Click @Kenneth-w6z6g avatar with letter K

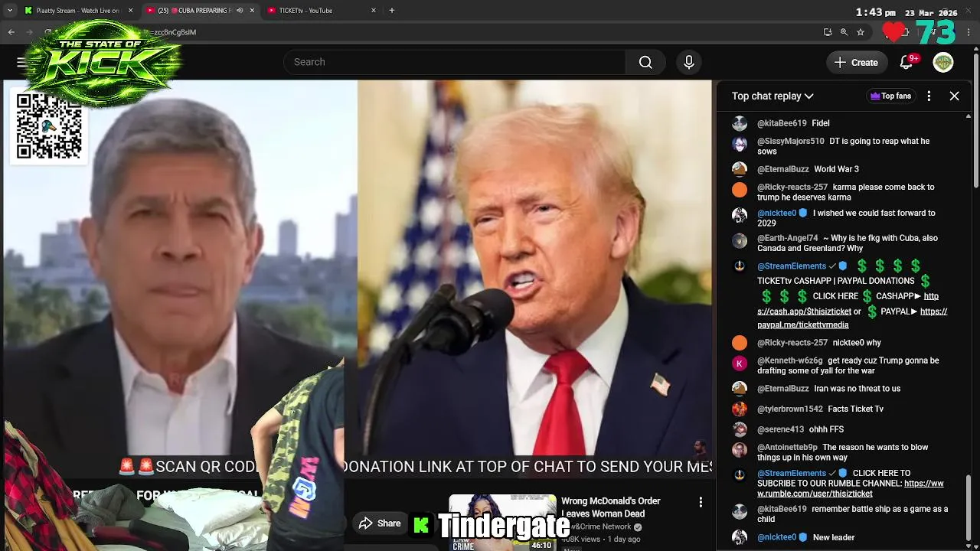click(740, 363)
